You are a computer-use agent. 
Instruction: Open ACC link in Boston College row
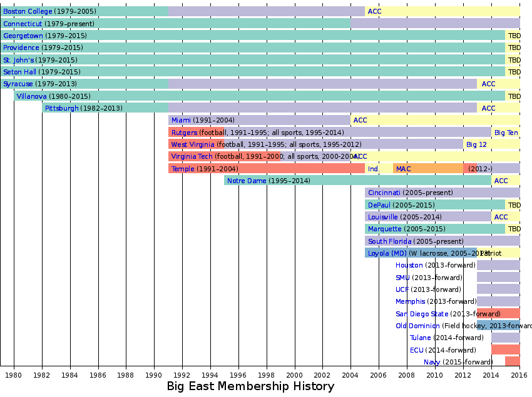tap(374, 11)
